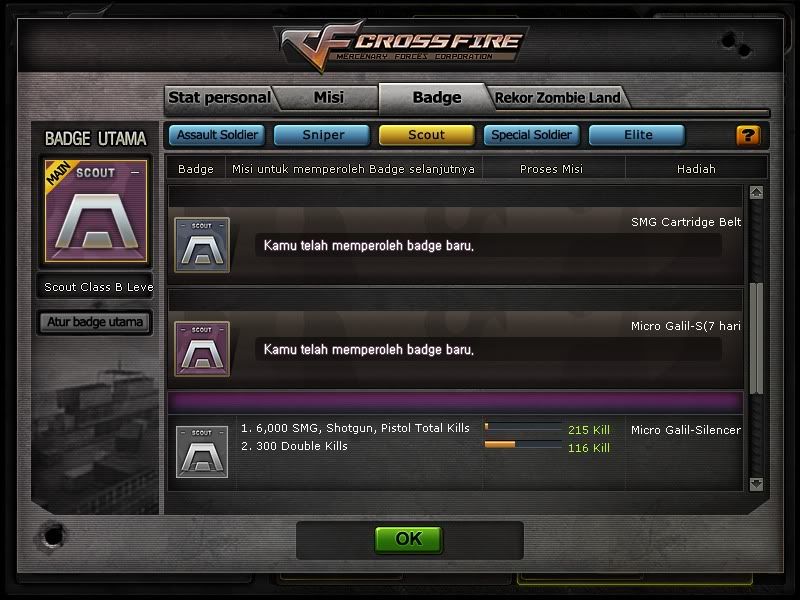Image resolution: width=800 pixels, height=600 pixels.
Task: Click the 6,000 Total Kills progress bar
Action: click(x=523, y=427)
